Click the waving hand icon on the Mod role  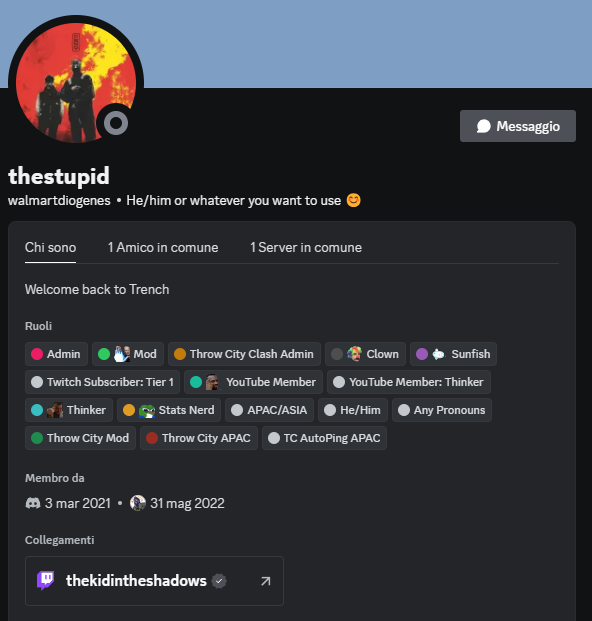point(121,354)
